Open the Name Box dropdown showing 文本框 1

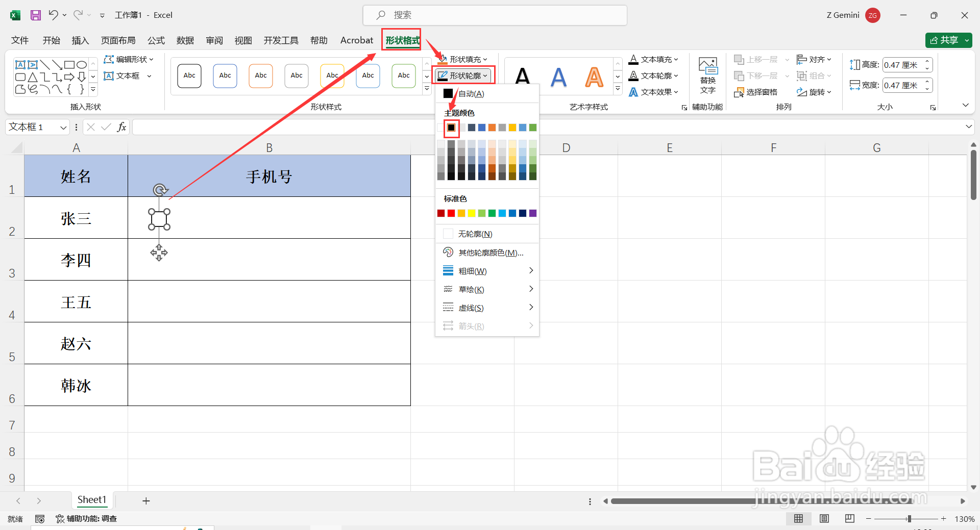point(63,127)
